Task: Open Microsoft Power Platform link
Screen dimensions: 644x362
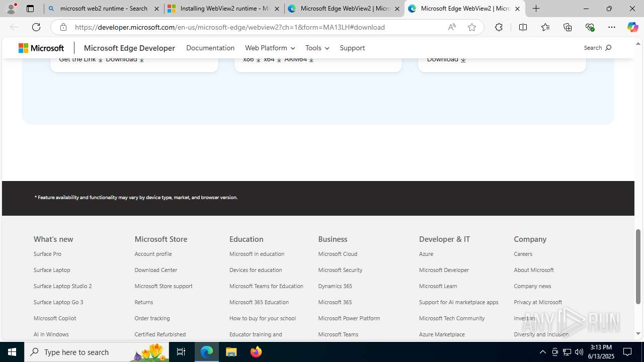Action: (x=349, y=318)
